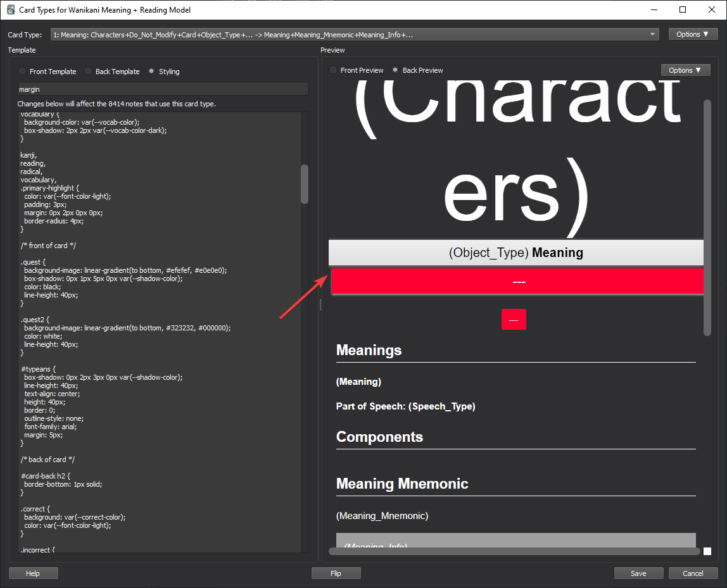Click the '.quest2 {' line in the CSS editor
This screenshot has height=588, width=727.
(x=35, y=319)
